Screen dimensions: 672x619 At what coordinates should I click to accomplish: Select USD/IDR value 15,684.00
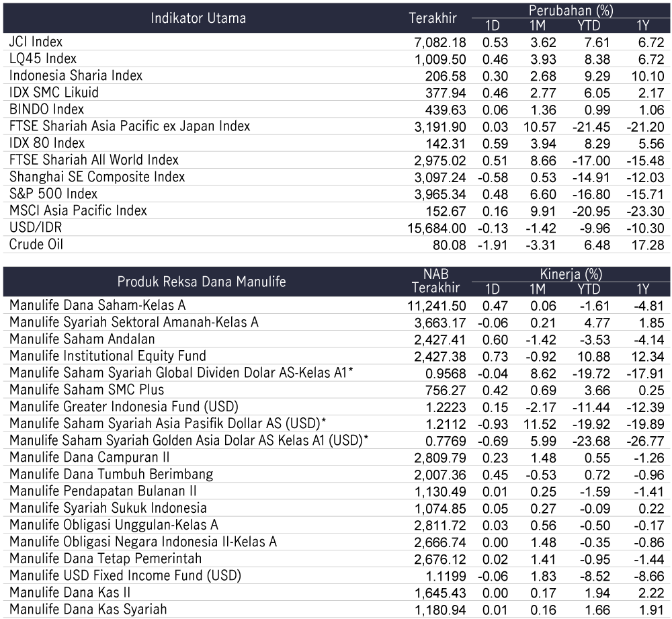click(437, 228)
